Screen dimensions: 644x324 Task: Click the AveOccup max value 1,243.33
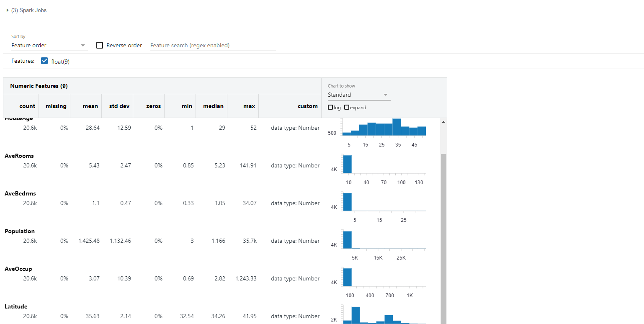(246, 278)
